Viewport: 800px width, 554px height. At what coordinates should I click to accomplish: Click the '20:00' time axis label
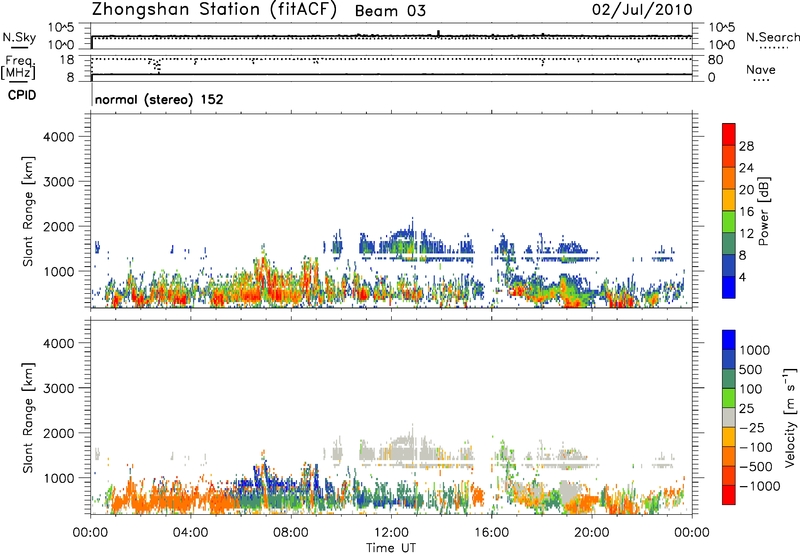[x=592, y=533]
